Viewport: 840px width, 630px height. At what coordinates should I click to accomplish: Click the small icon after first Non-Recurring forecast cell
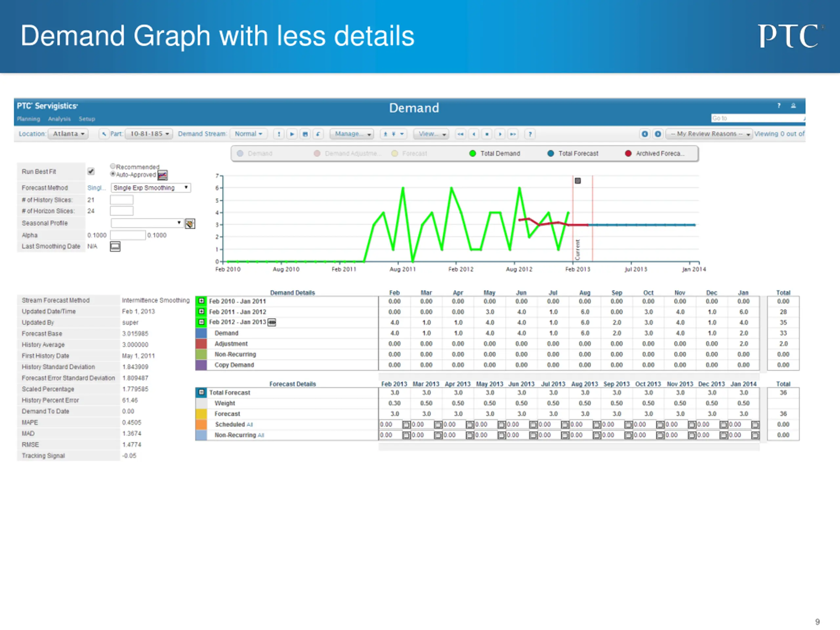click(406, 435)
